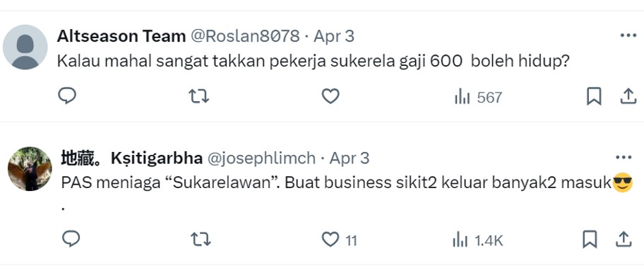The height and width of the screenshot is (268, 644).
Task: Open the Kṣitigarbha profile picture
Action: (x=30, y=169)
